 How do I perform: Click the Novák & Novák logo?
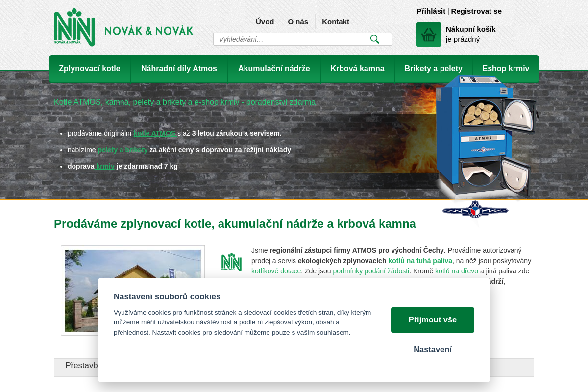click(123, 28)
